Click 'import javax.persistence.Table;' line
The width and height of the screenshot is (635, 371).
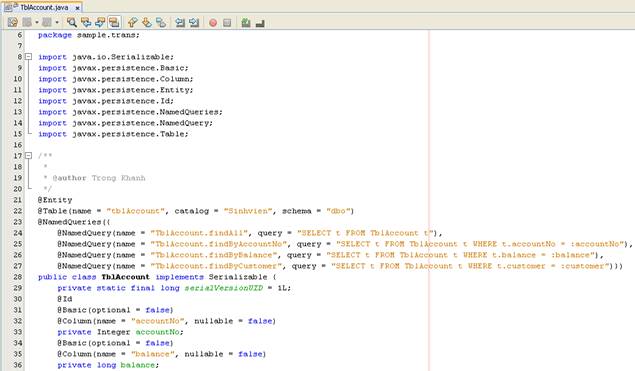(x=113, y=134)
